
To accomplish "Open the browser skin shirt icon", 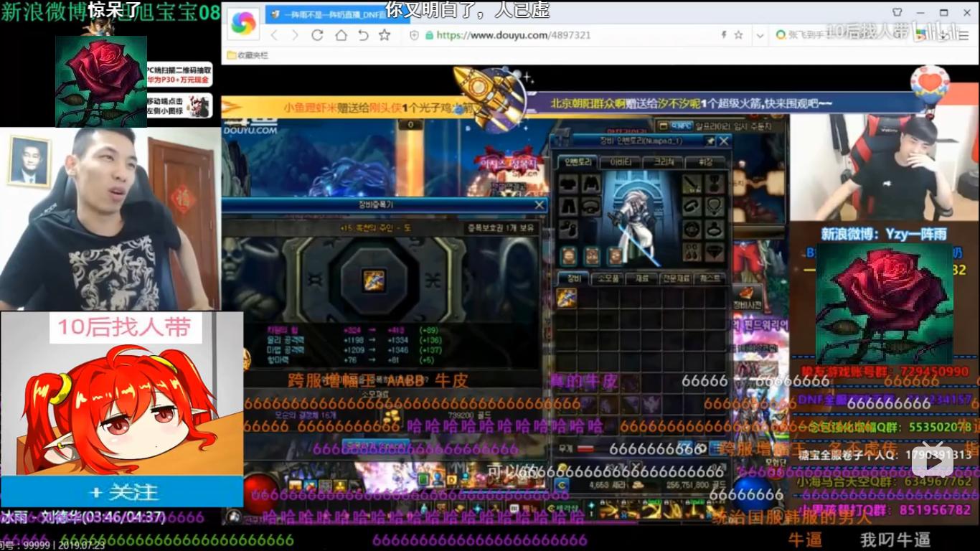I will [897, 12].
